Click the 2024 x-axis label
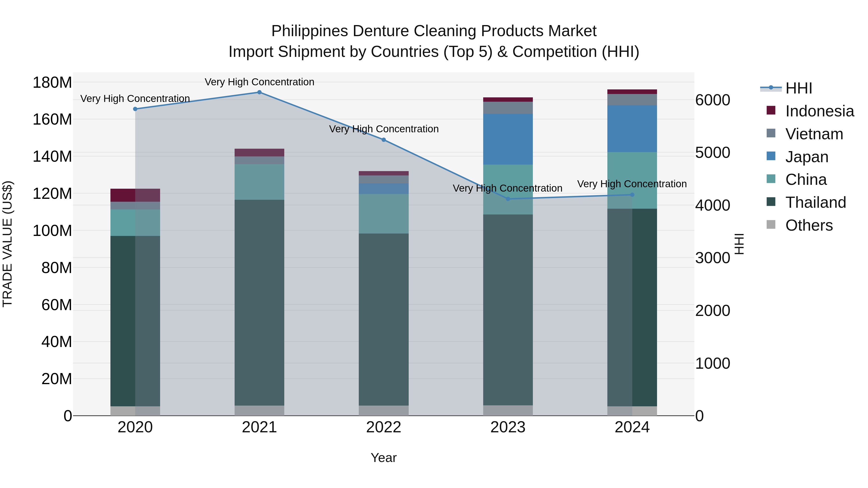Viewport: 868px width, 488px height. click(x=632, y=427)
